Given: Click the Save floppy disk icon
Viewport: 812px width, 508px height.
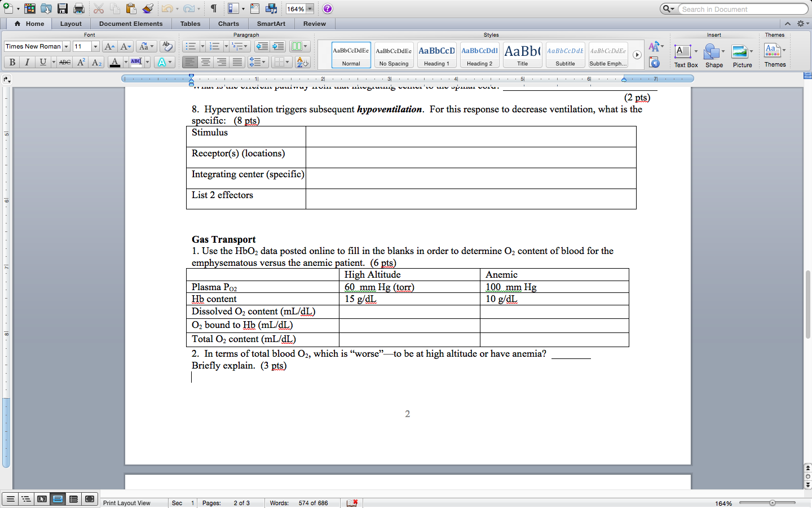Looking at the screenshot, I should point(63,8).
